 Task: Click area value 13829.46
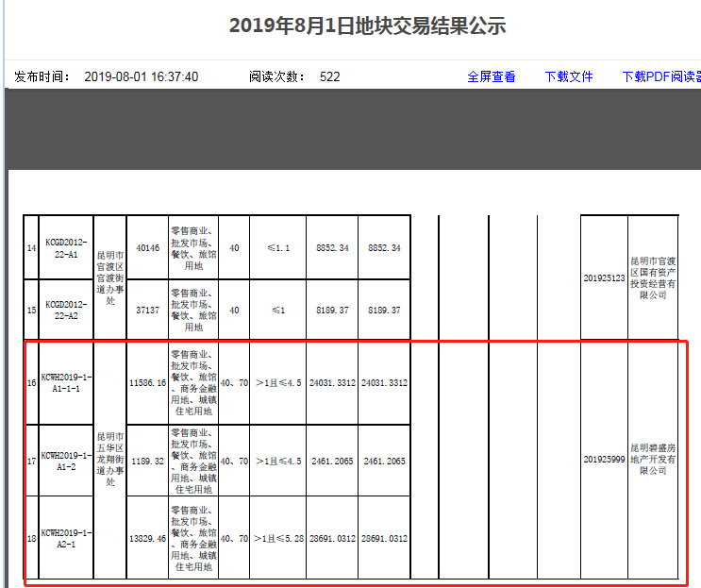tap(147, 538)
